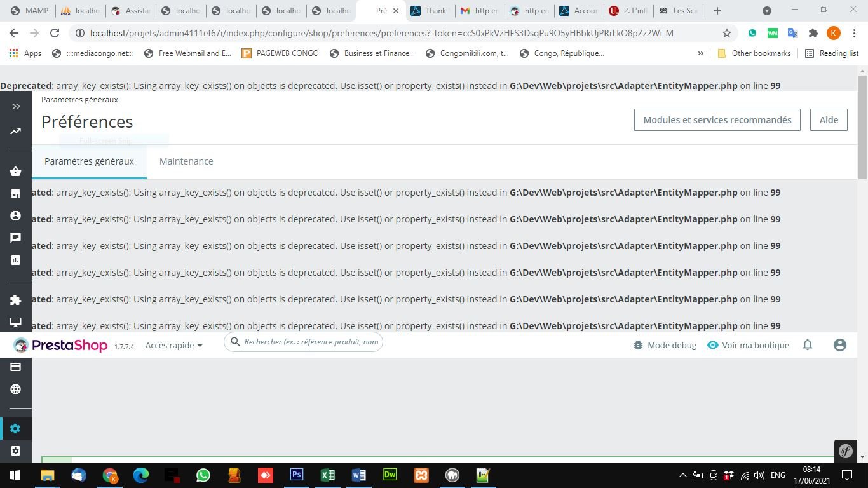Open the Apps bookmark shortcut
Image resolution: width=868 pixels, height=488 pixels.
(25, 53)
